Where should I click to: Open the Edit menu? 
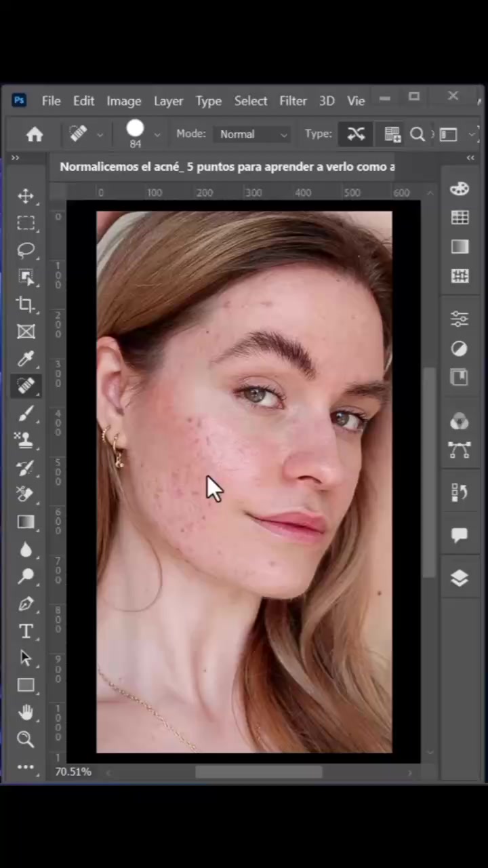pyautogui.click(x=83, y=100)
